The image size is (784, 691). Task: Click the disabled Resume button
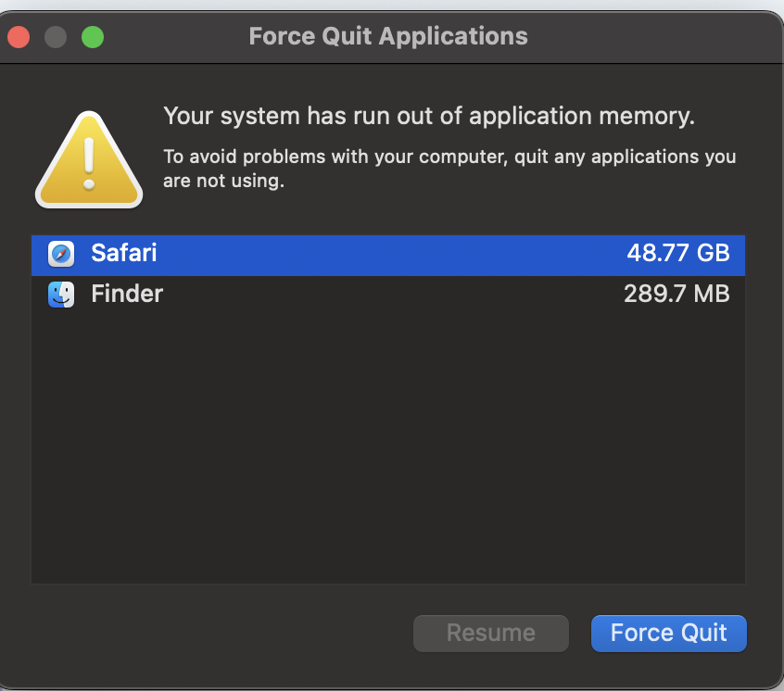(x=490, y=633)
